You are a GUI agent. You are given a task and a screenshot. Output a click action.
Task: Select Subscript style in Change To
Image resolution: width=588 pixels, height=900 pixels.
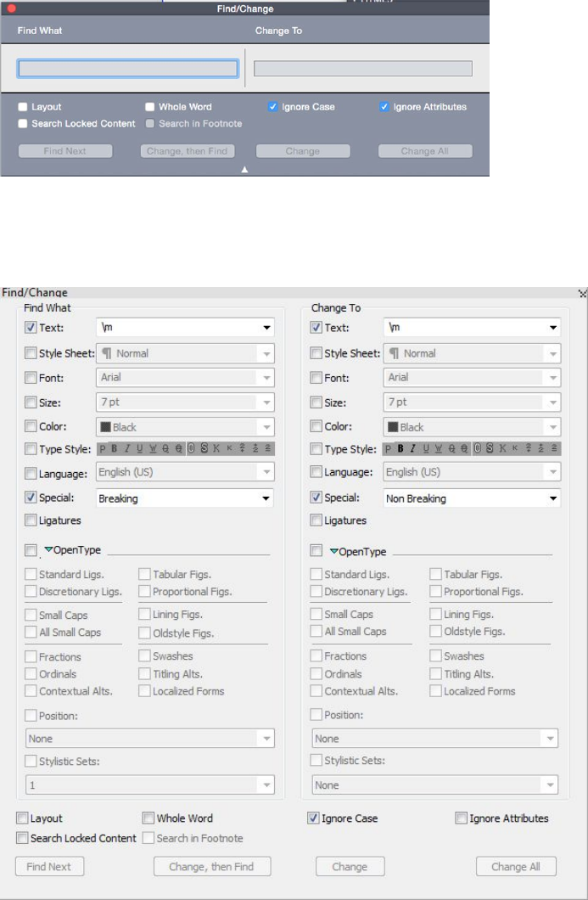tap(541, 449)
